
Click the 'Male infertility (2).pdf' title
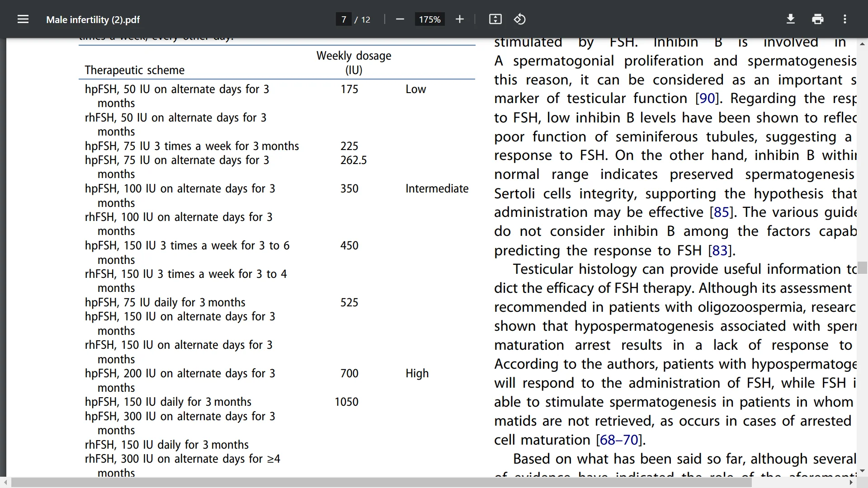93,20
